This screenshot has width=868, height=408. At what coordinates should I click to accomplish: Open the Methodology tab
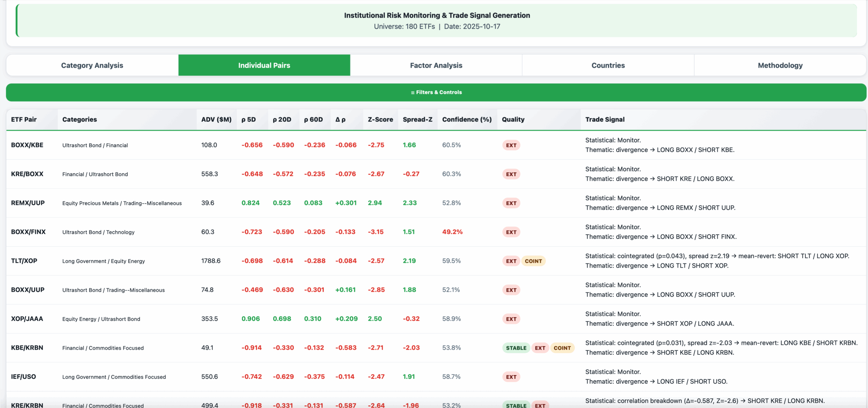(780, 65)
